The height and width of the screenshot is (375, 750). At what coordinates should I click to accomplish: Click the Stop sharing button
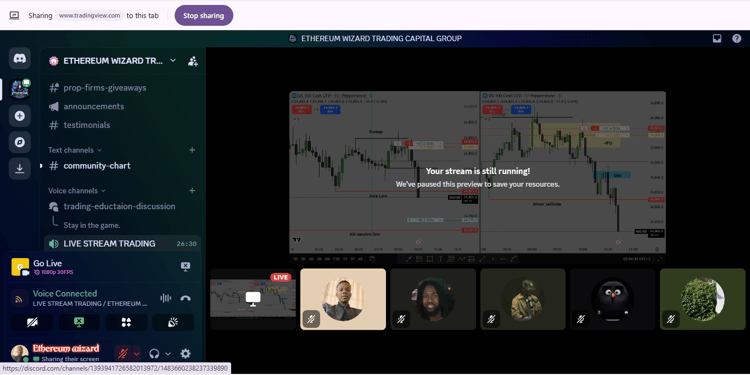(204, 15)
